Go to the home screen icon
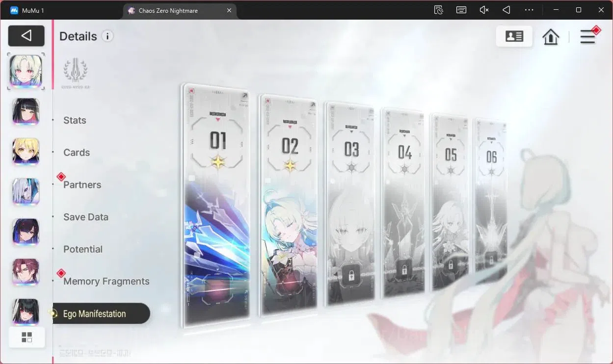Screen dimensions: 613x364 pyautogui.click(x=551, y=37)
